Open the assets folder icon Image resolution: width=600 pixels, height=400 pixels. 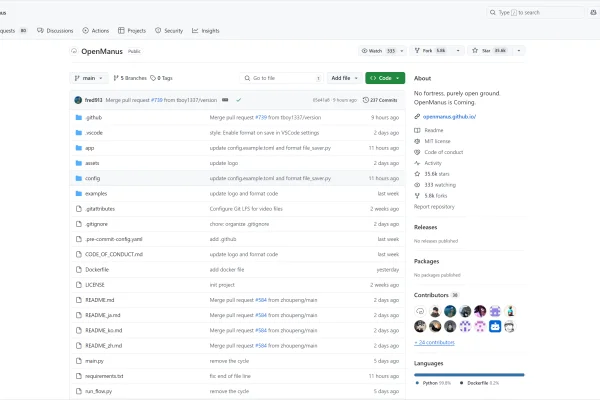[x=79, y=163]
